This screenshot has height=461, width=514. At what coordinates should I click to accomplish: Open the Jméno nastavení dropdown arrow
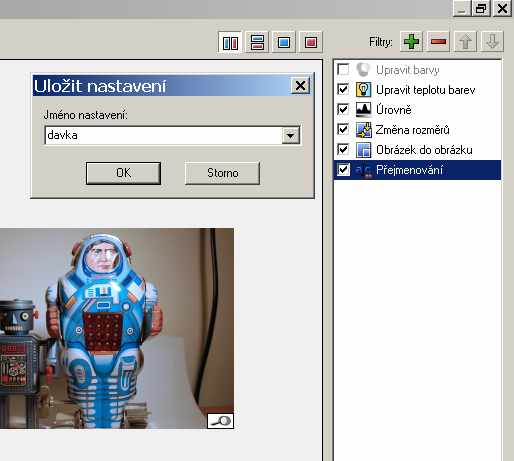point(290,135)
